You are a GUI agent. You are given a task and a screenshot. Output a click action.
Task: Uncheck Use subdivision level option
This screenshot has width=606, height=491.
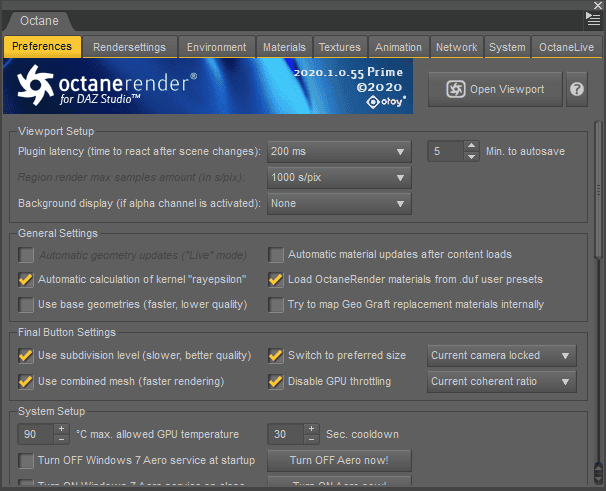pyautogui.click(x=26, y=356)
